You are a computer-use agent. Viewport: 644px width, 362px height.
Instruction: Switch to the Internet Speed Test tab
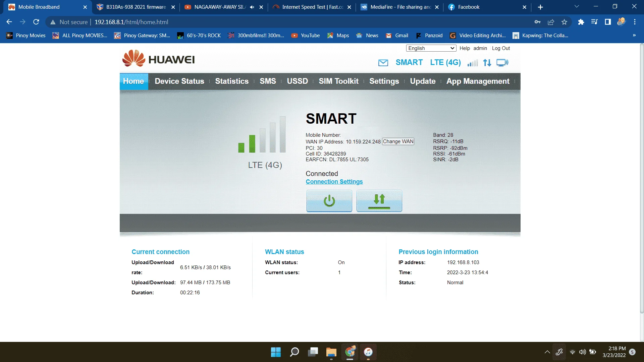(312, 7)
